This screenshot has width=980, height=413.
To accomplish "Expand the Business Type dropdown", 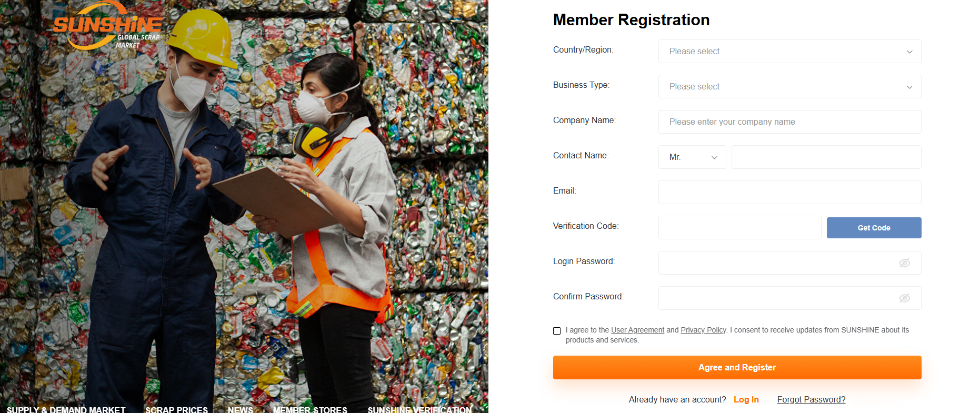I will (789, 87).
